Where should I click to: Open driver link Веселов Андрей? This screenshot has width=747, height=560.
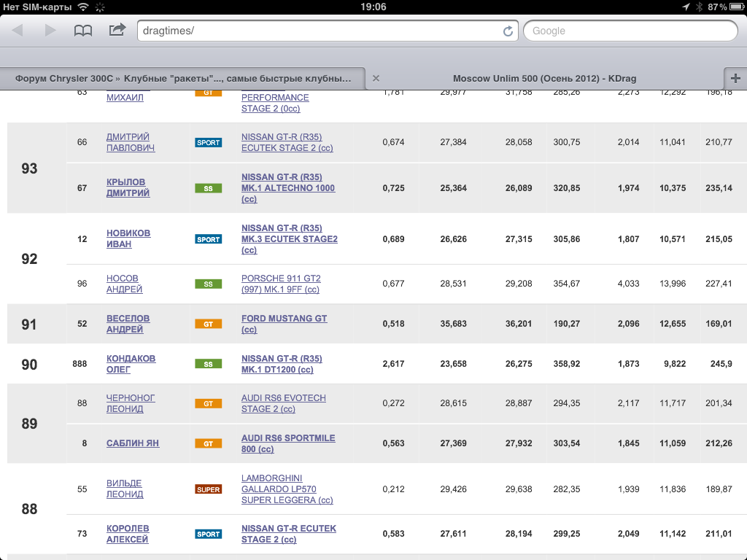click(128, 324)
